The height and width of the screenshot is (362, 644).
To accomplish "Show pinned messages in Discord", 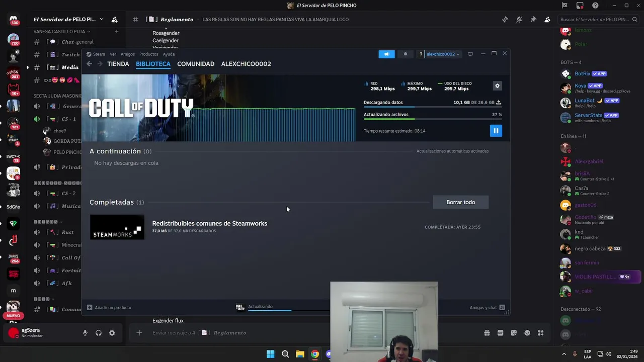I will [533, 19].
